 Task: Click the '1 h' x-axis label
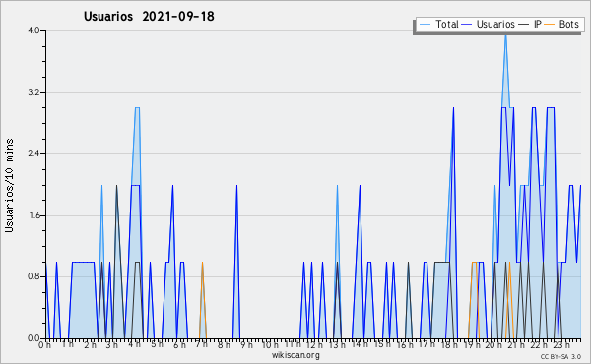click(68, 344)
